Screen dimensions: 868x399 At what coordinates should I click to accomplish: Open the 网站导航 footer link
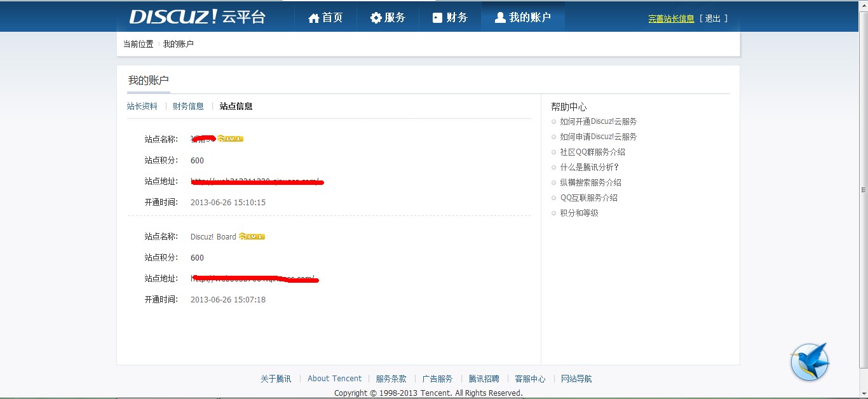(576, 379)
